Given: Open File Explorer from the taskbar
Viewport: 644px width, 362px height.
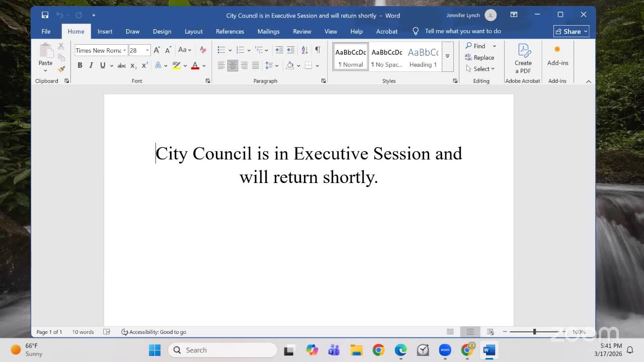Looking at the screenshot, I should click(x=356, y=350).
